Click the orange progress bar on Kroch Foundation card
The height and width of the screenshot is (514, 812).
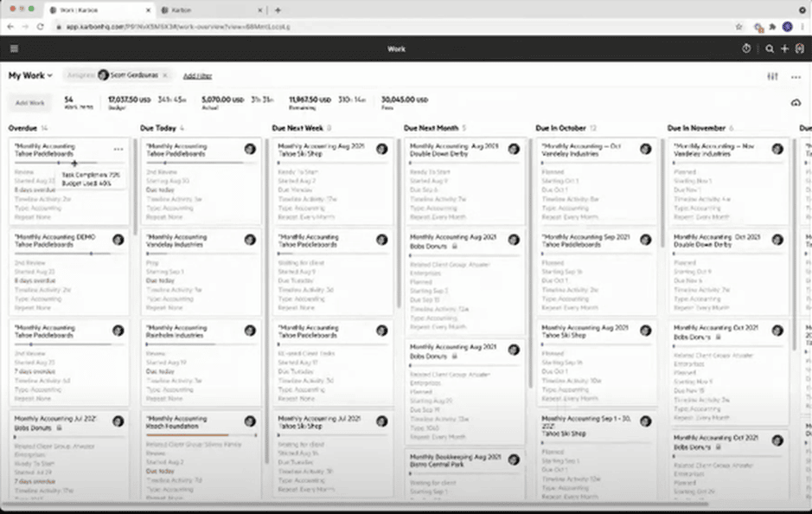pos(188,435)
